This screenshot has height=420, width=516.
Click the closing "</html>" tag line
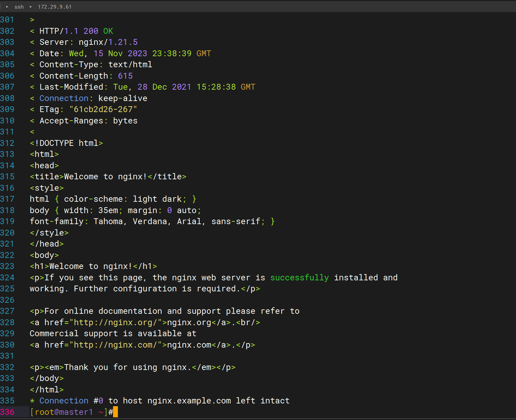47,390
